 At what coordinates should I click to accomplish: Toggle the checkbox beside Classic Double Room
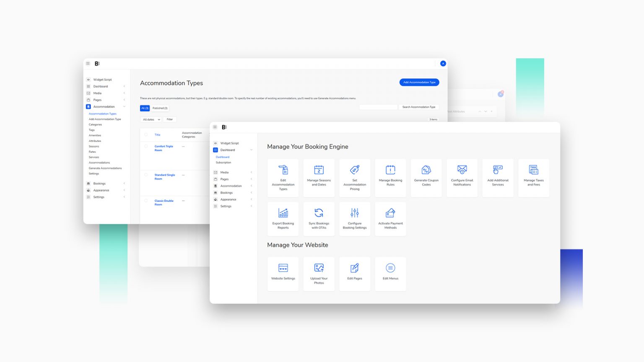[x=146, y=201]
